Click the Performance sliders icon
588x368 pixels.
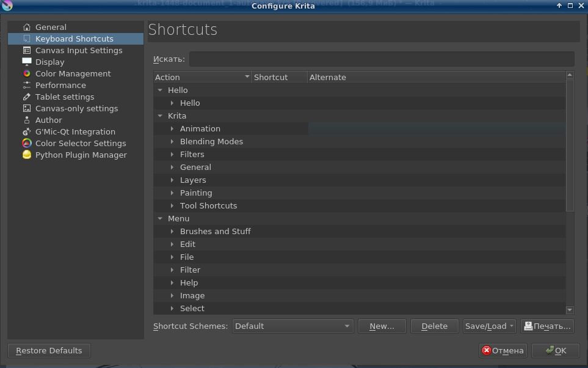[27, 85]
